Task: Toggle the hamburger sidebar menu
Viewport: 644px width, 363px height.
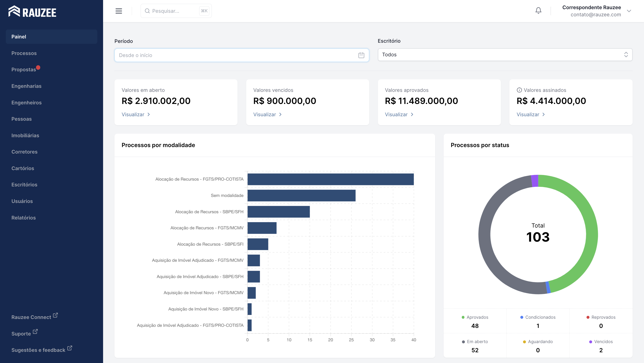Action: pos(119,11)
